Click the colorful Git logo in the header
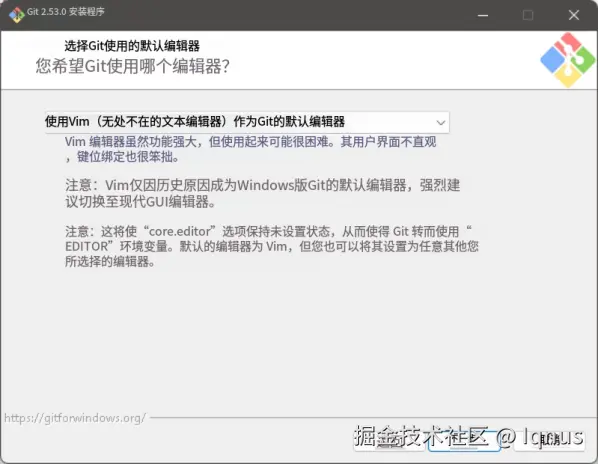598x464 pixels. click(x=567, y=60)
